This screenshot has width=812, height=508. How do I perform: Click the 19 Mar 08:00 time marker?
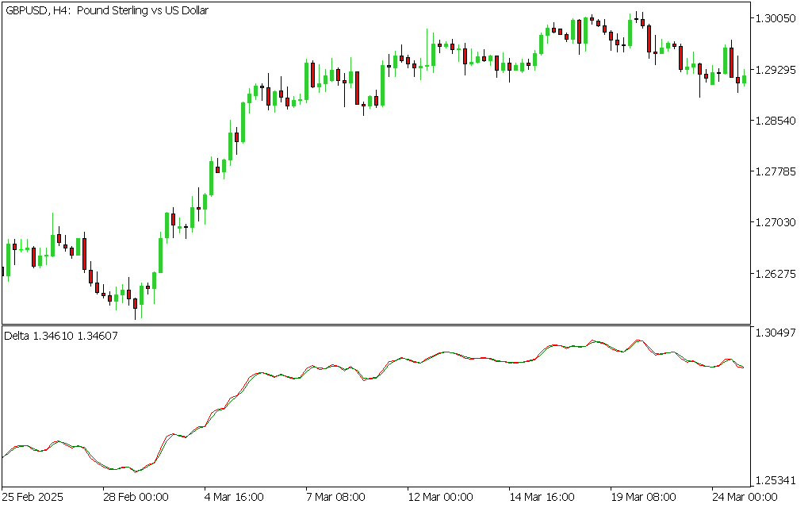(x=642, y=497)
